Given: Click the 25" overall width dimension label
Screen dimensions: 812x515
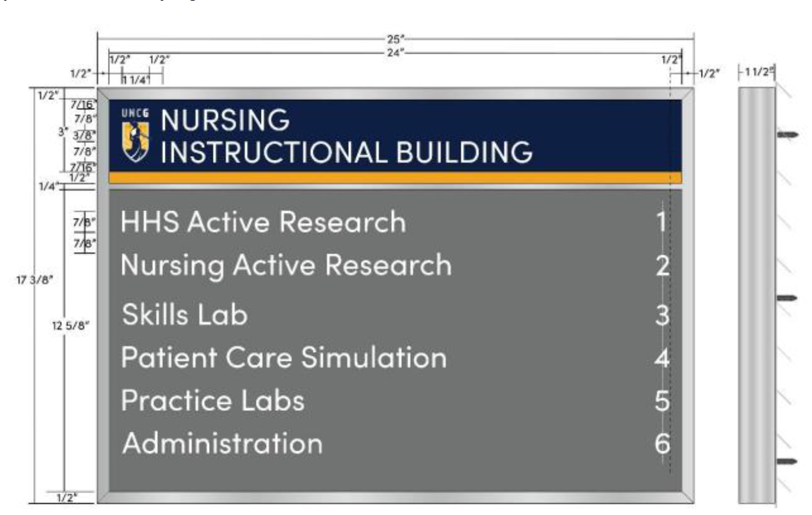Looking at the screenshot, I should coord(396,39).
